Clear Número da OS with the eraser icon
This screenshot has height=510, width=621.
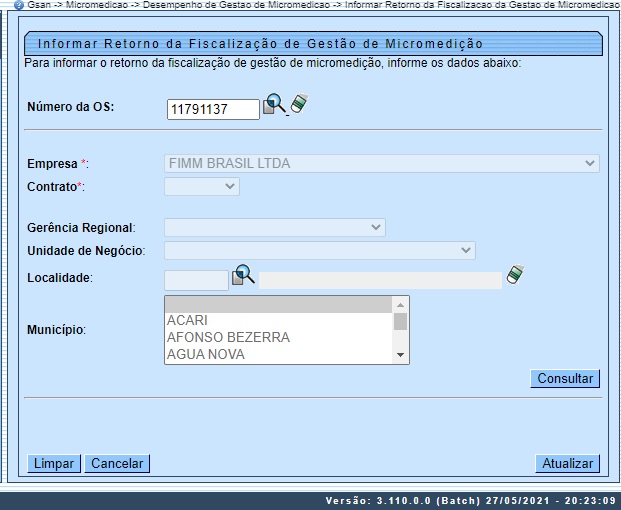299,103
